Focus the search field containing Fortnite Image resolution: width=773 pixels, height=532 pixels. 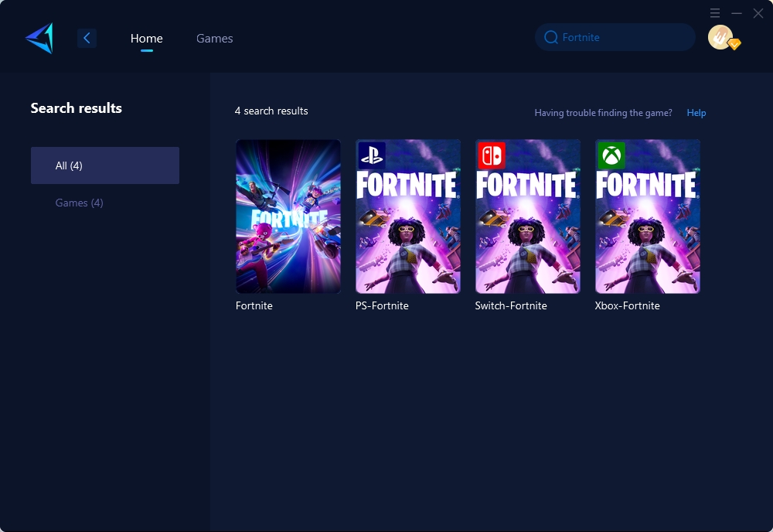[x=618, y=37]
